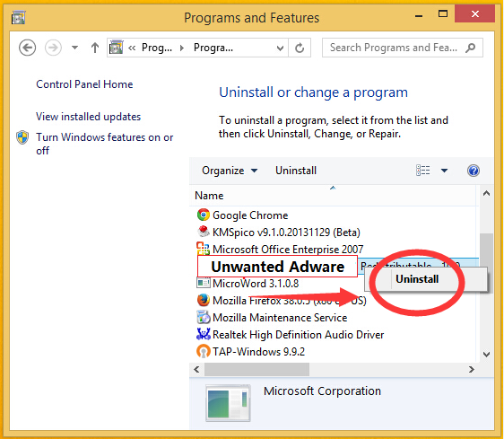
Task: Expand the view options dropdown arrow
Action: (444, 171)
